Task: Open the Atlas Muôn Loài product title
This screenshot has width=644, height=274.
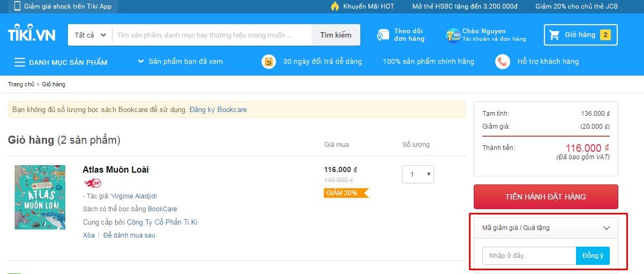Action: [116, 169]
